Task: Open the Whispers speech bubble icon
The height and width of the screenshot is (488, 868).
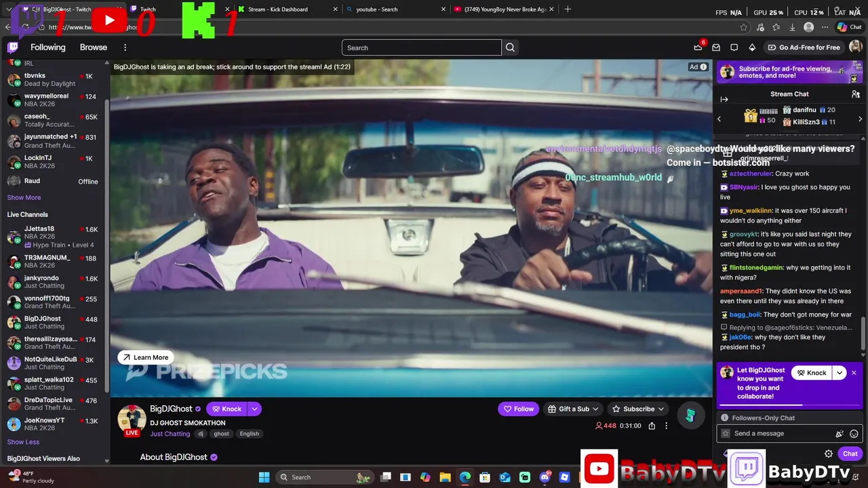Action: tap(734, 47)
